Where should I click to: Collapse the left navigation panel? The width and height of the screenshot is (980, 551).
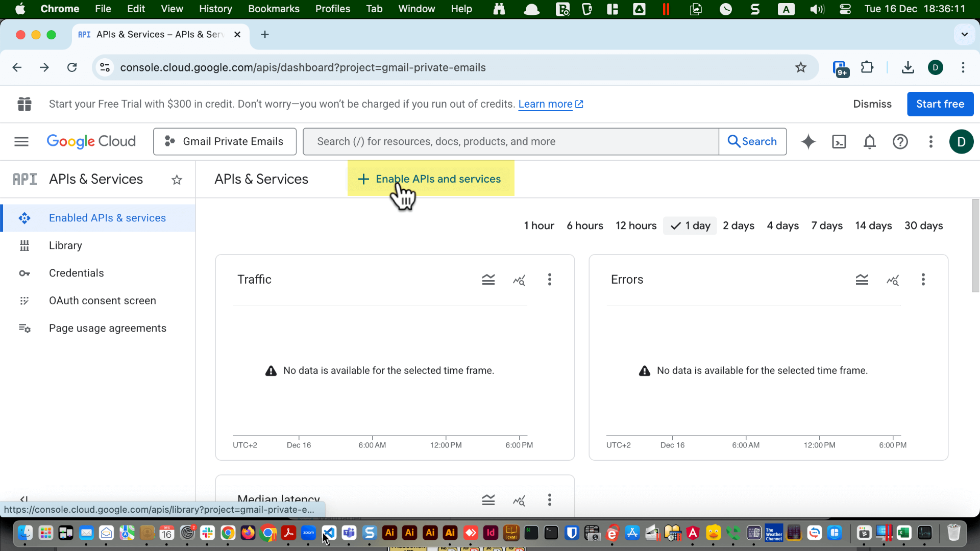(x=23, y=499)
